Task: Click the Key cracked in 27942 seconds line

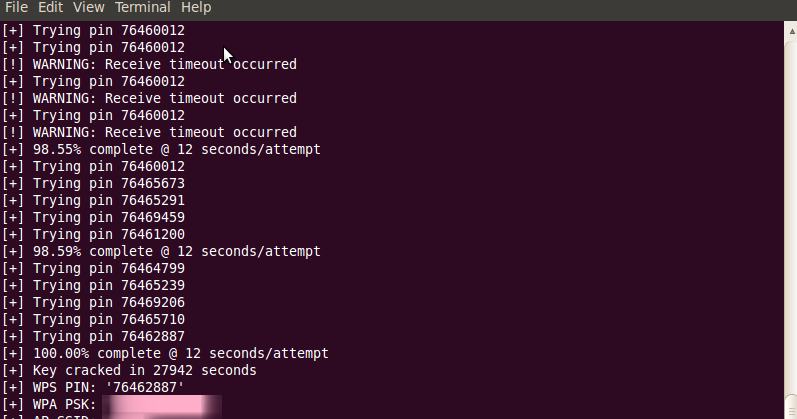Action: [x=130, y=371]
